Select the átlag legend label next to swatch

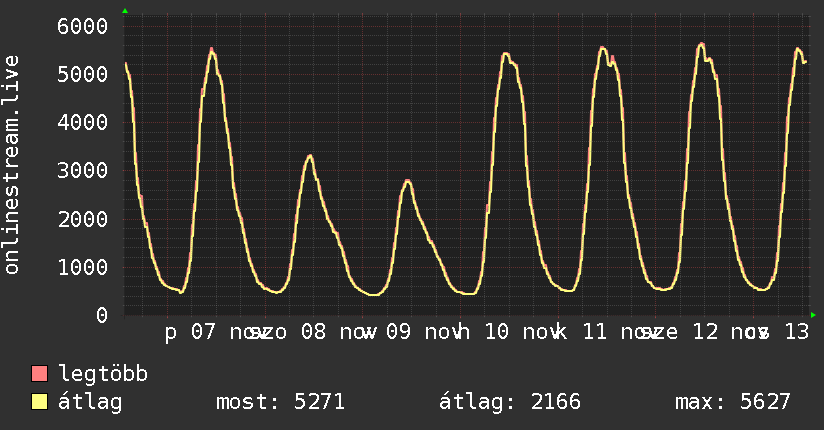pos(90,403)
